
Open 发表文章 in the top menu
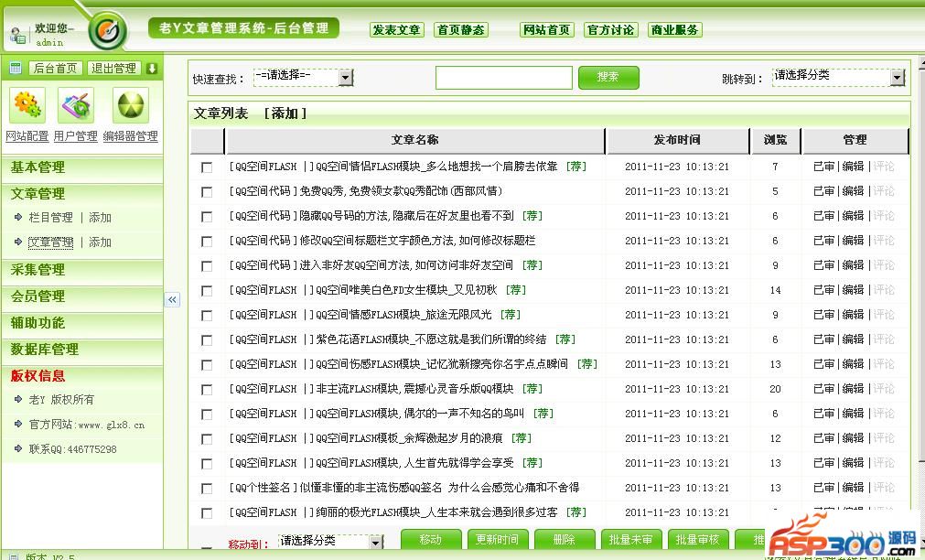click(x=396, y=29)
